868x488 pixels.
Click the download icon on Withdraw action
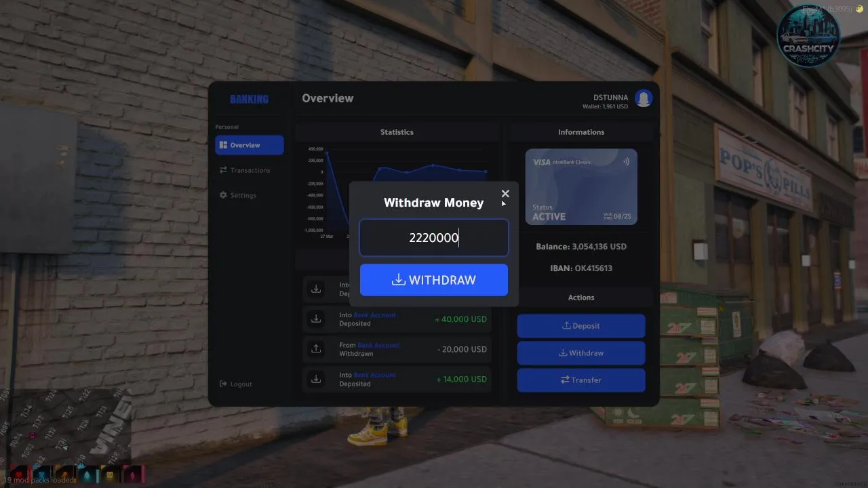tap(563, 352)
